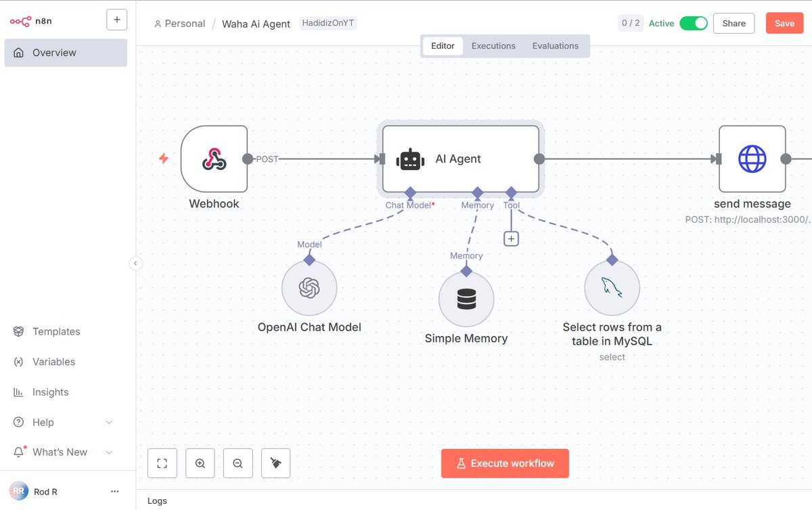The width and height of the screenshot is (812, 510).
Task: Click the RR user avatar
Action: click(x=18, y=492)
